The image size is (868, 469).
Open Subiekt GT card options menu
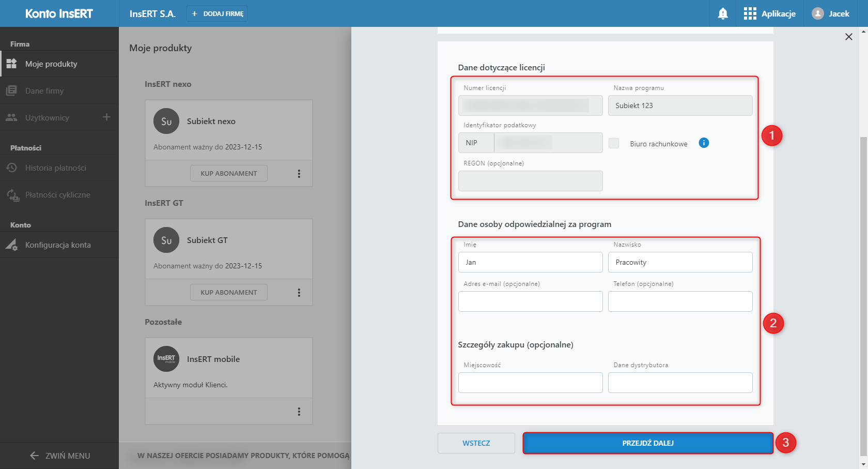[x=299, y=293]
